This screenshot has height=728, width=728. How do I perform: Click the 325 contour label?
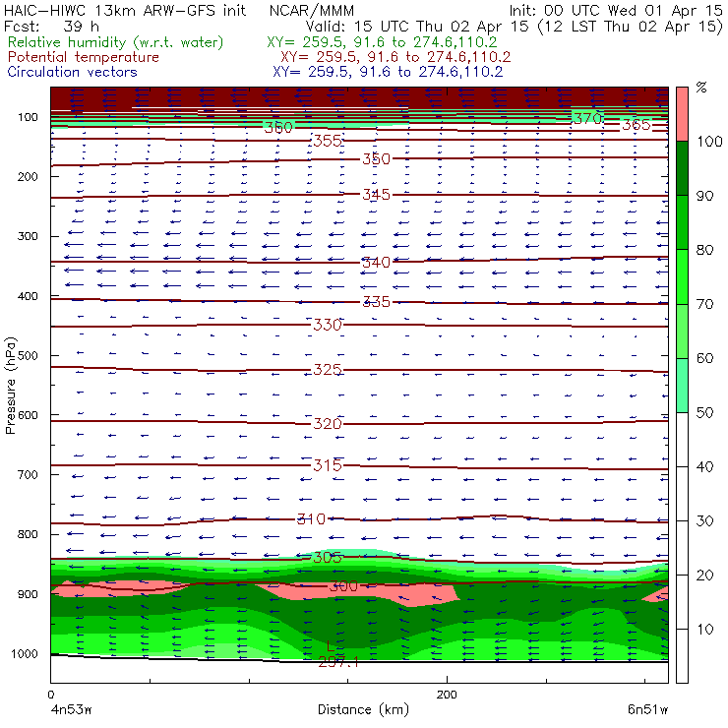click(x=328, y=370)
